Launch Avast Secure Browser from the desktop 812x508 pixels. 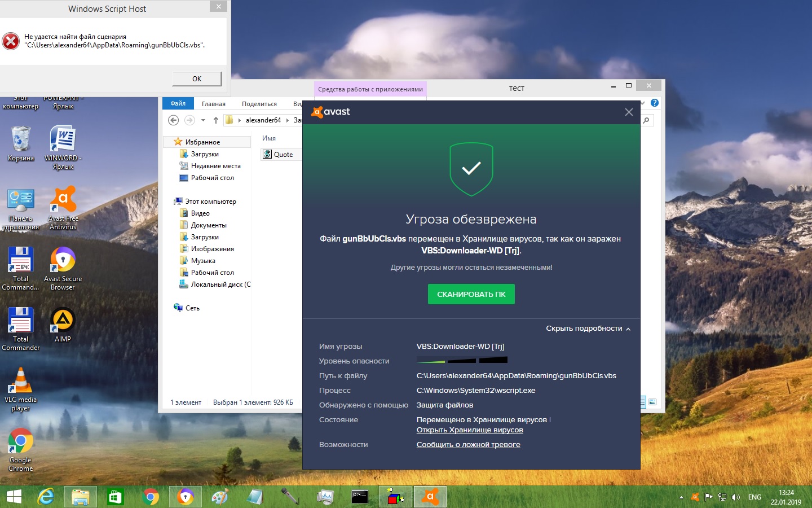click(x=63, y=268)
